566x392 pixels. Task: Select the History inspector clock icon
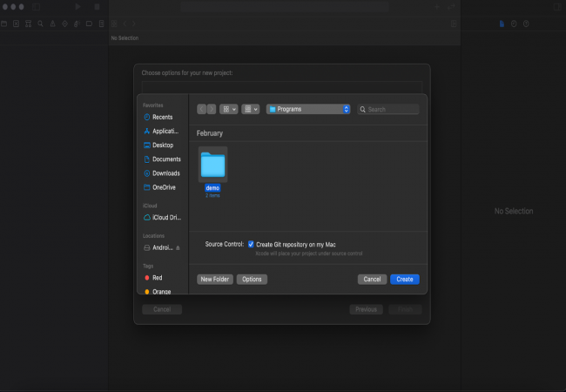pos(514,24)
